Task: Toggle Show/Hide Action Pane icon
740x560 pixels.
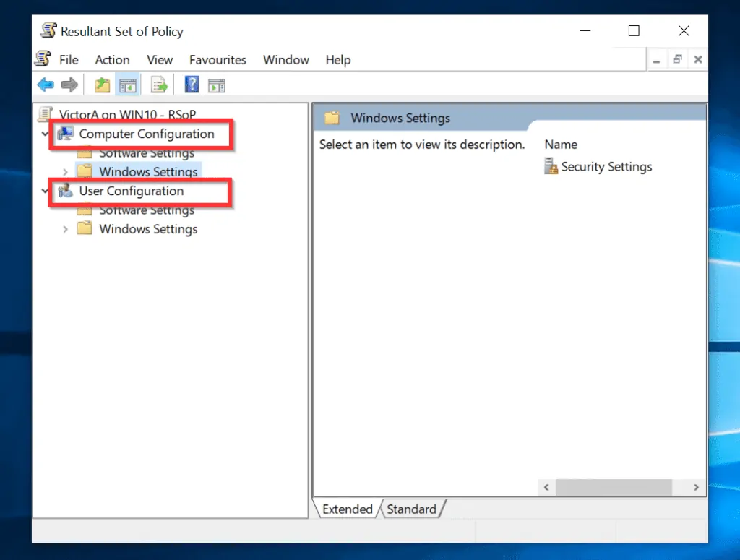Action: point(217,86)
